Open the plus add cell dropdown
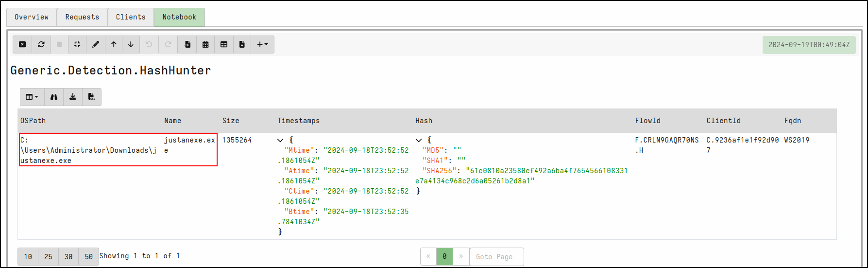The image size is (868, 268). coord(262,44)
